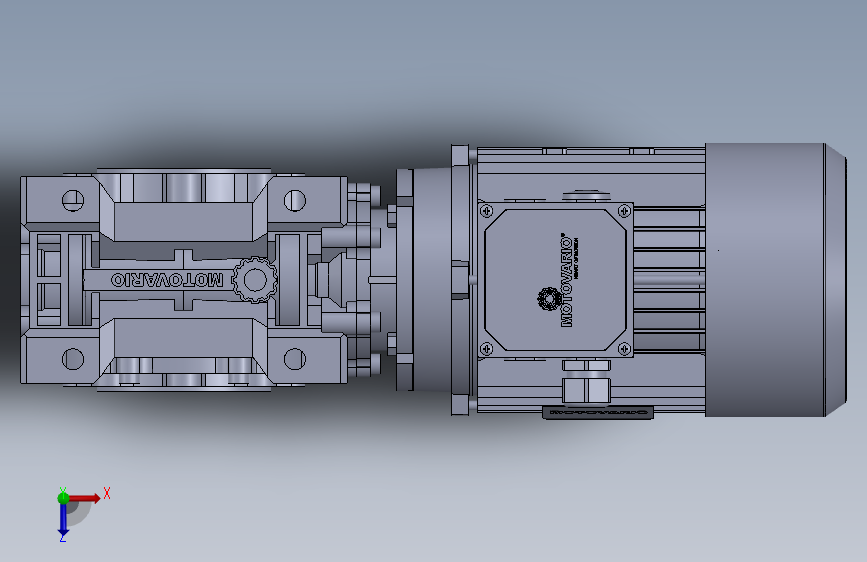Image resolution: width=867 pixels, height=562 pixels.
Task: Select the gear logo on terminal box
Action: tap(550, 299)
